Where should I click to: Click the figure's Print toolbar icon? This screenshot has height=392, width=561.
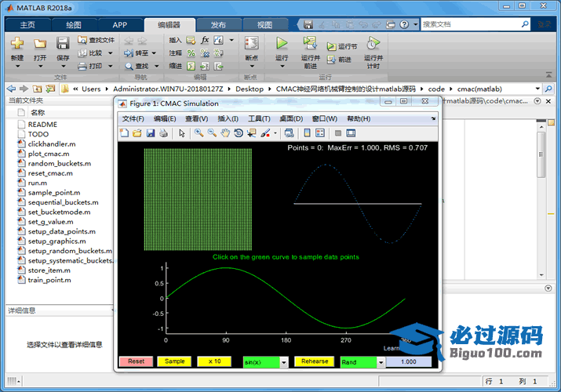click(163, 133)
